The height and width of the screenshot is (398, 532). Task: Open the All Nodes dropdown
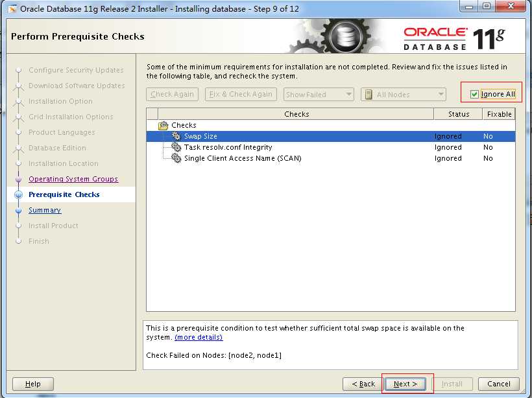pyautogui.click(x=404, y=94)
